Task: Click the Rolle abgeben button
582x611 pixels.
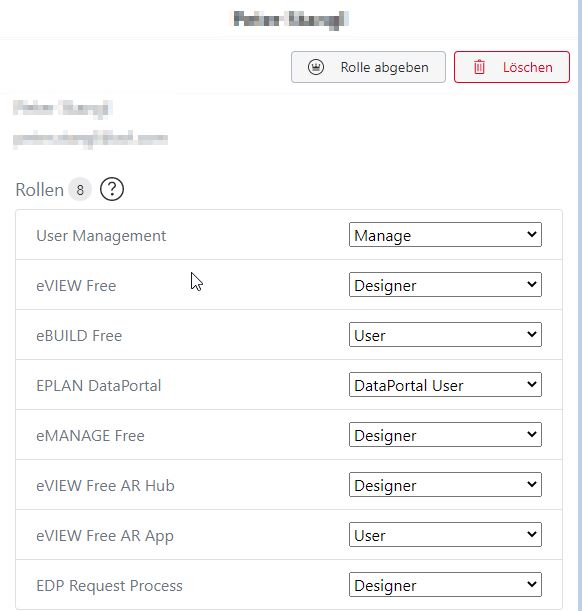Action: click(x=368, y=67)
